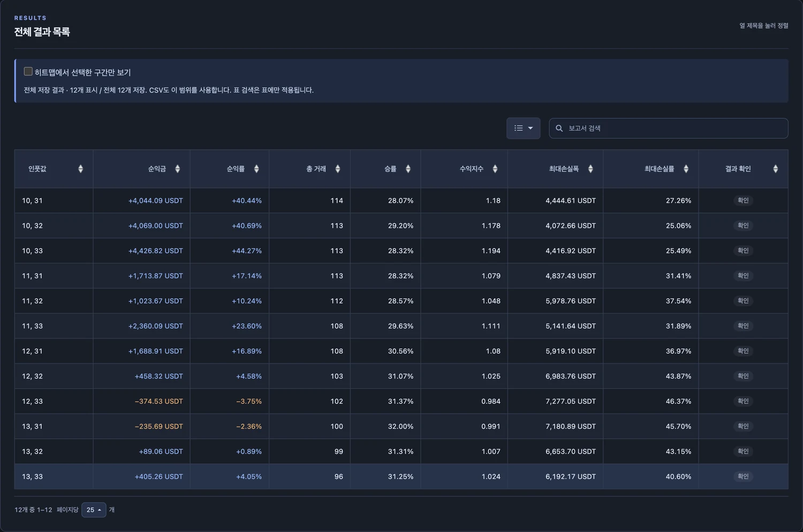Sort by 인풋값 column arrows icon
Screen dimensions: 803x532
80,169
